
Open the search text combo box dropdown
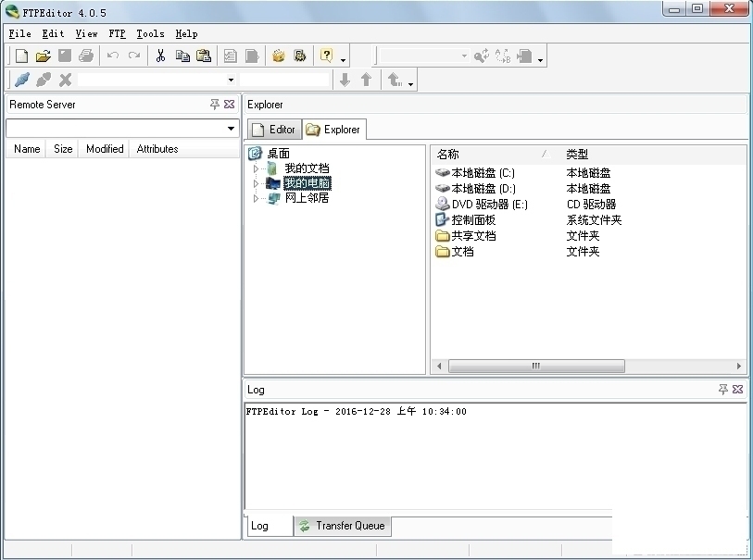tap(464, 56)
